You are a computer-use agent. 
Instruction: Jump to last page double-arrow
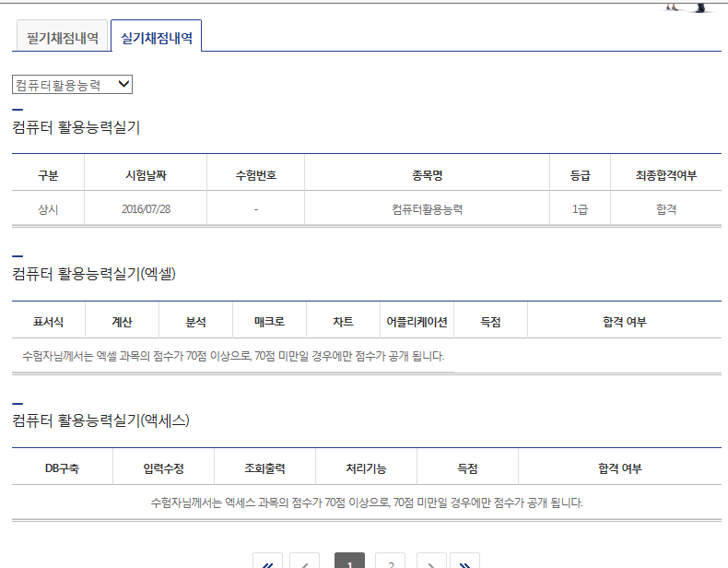[464, 561]
